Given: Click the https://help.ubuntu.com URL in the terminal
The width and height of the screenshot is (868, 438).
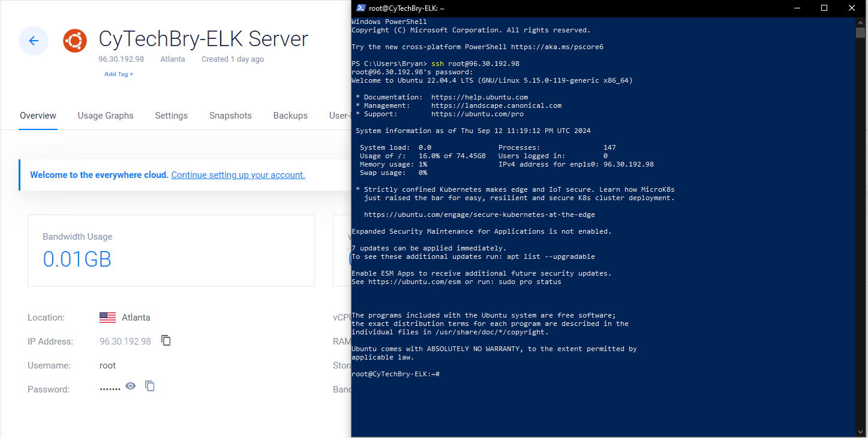Looking at the screenshot, I should (479, 97).
